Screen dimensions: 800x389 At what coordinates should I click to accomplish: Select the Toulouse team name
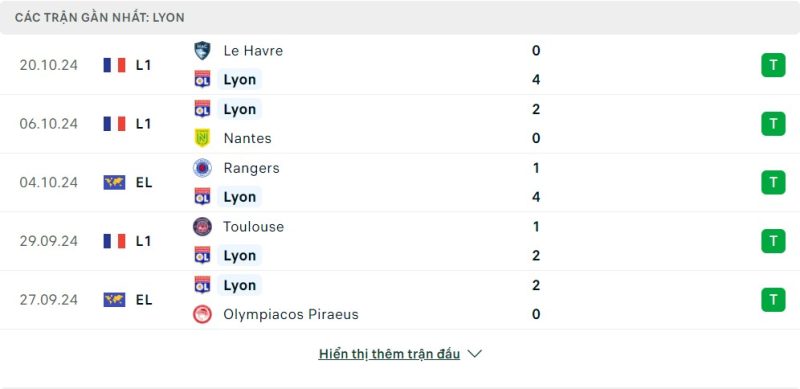coord(253,227)
